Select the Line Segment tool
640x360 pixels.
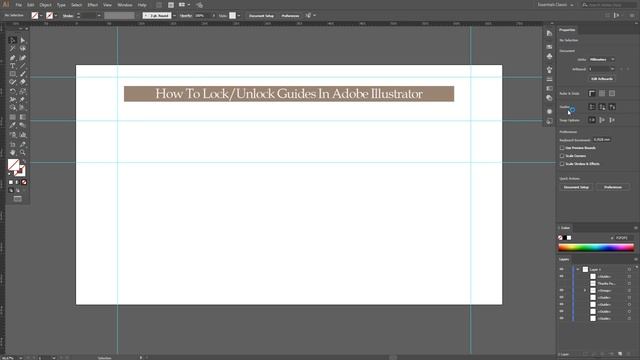(x=22, y=66)
